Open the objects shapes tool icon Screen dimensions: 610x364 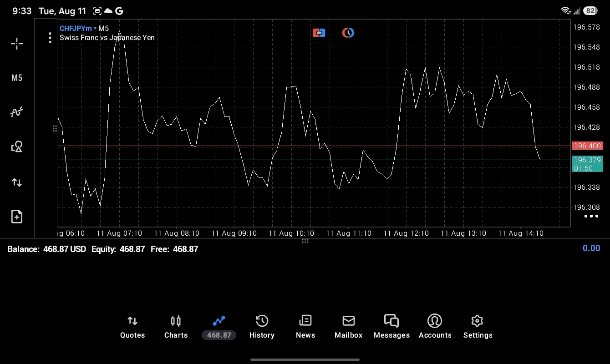click(17, 147)
